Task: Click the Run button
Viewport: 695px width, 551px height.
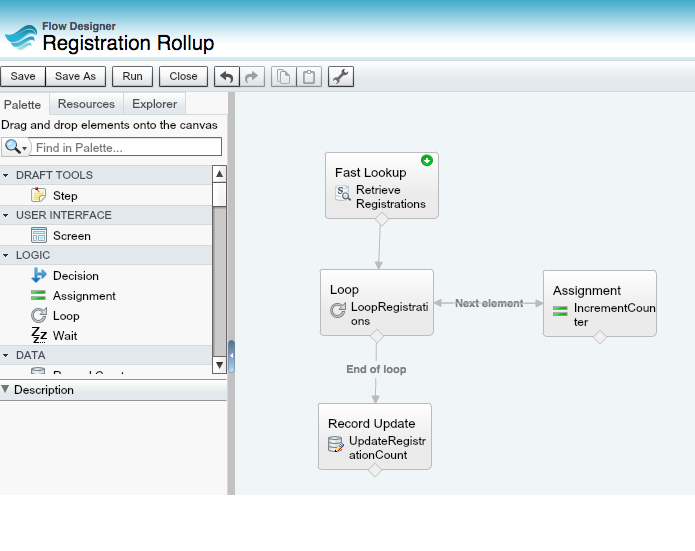Action: (x=132, y=77)
